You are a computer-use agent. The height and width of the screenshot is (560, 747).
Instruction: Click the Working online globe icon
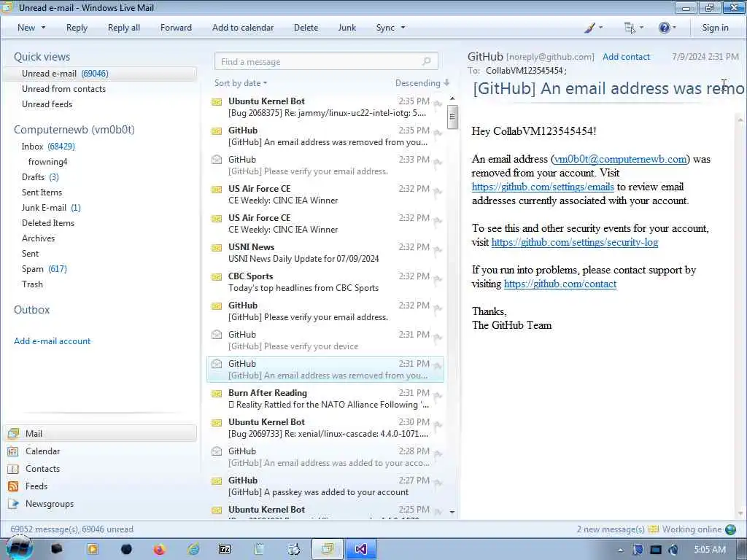click(730, 529)
